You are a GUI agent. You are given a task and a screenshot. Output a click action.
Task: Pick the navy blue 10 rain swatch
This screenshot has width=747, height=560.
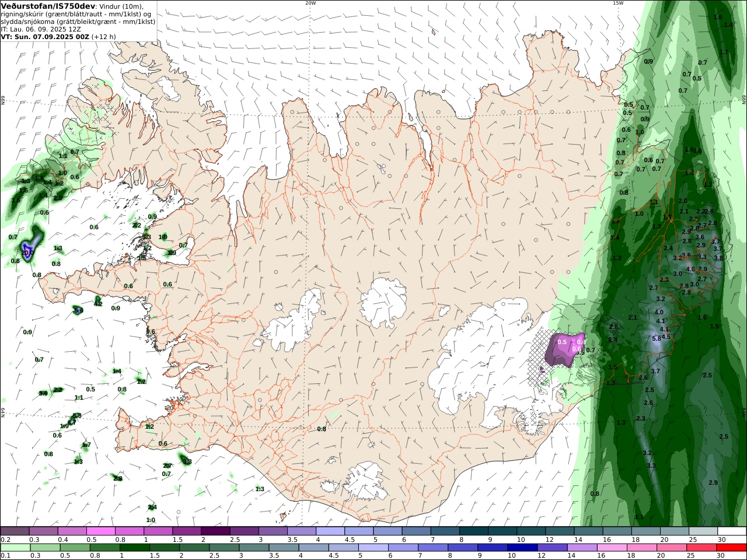522,548
